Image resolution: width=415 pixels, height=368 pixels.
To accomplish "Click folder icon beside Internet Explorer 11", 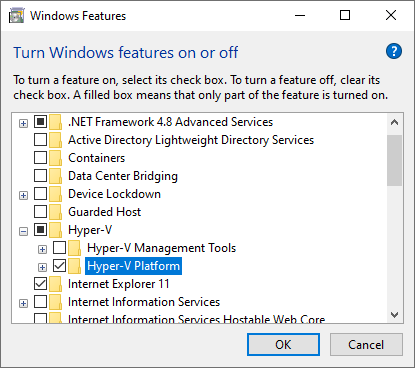I will pyautogui.click(x=55, y=284).
